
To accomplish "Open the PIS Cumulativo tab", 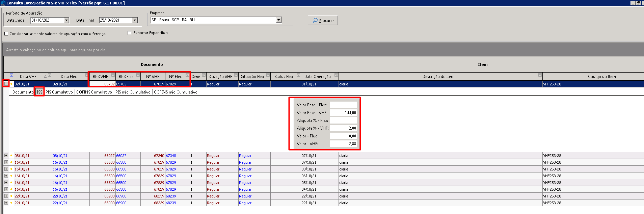I will 59,92.
